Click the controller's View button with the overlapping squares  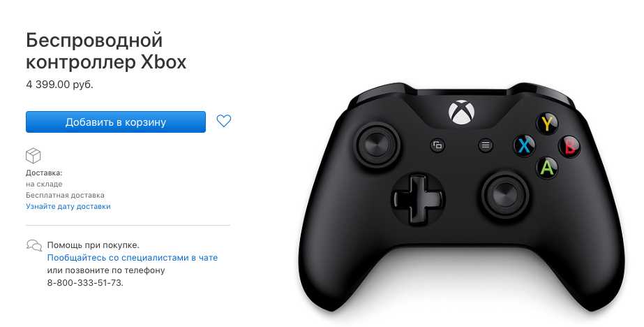[x=437, y=145]
